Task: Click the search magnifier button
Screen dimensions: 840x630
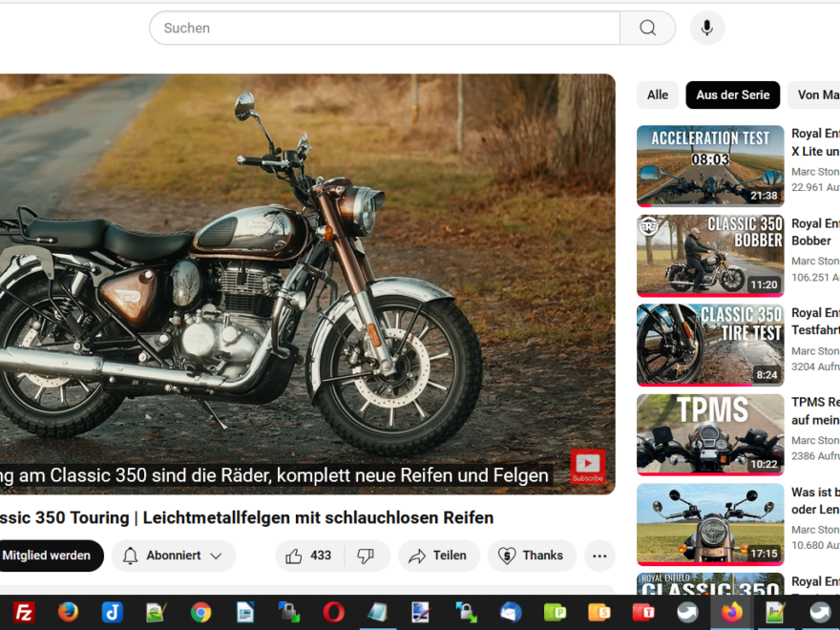Action: point(647,28)
